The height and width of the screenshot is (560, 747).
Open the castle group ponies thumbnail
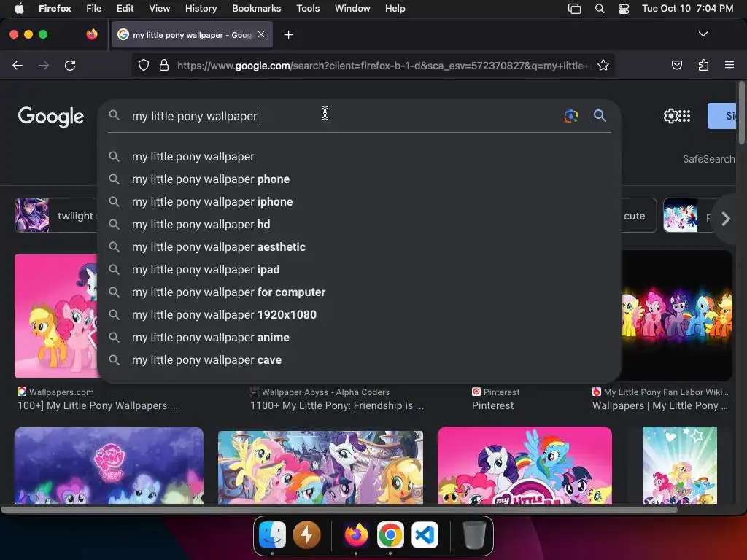[x=320, y=467]
